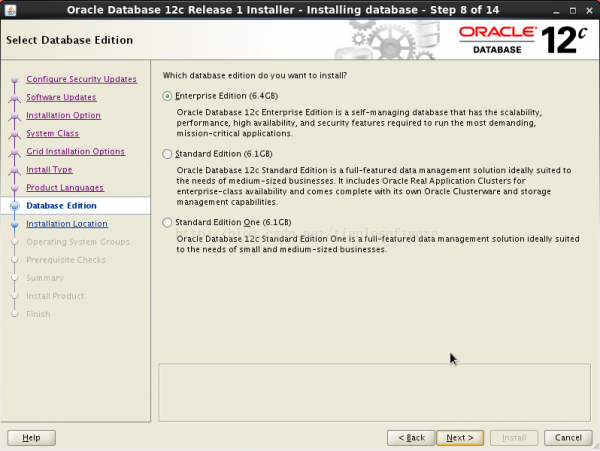The width and height of the screenshot is (600, 451).
Task: Click the Cancel button
Action: 568,438
